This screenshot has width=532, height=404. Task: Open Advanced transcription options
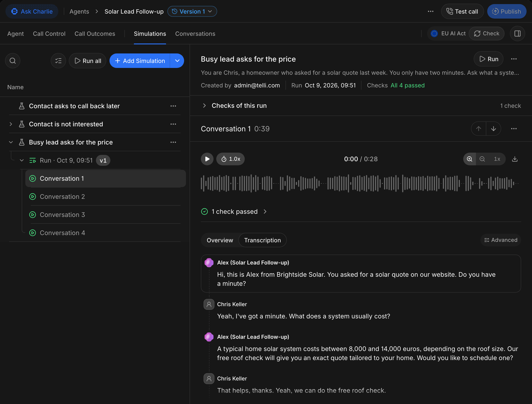point(501,240)
